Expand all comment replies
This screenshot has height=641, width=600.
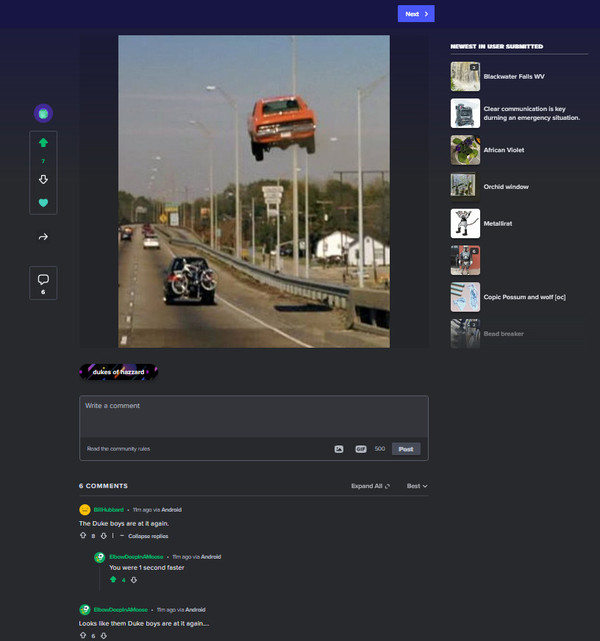click(370, 486)
